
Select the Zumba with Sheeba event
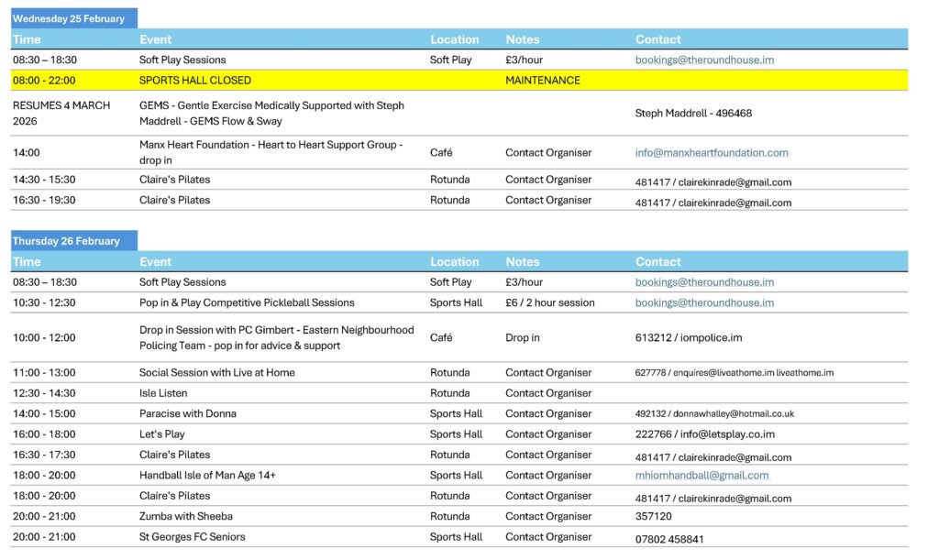tap(185, 517)
